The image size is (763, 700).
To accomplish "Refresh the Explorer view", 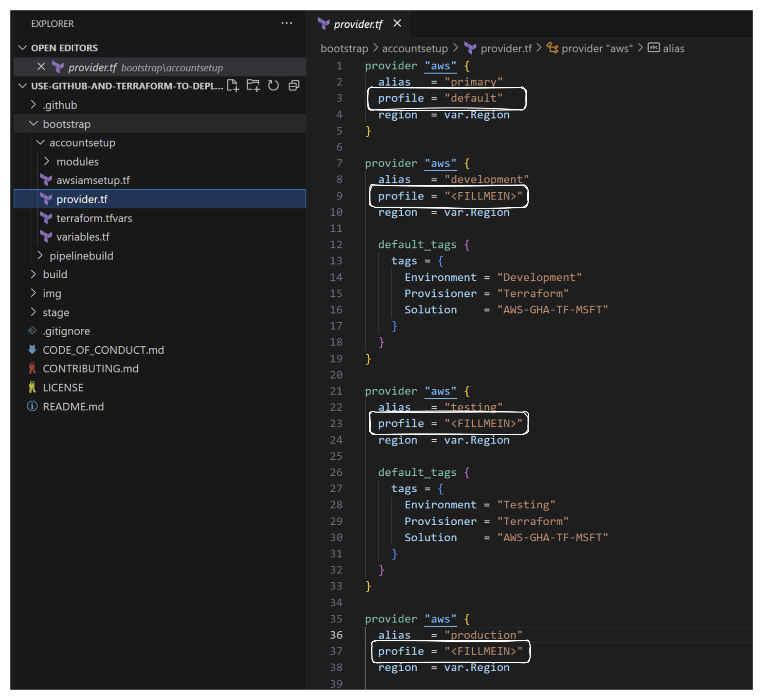I will click(274, 85).
